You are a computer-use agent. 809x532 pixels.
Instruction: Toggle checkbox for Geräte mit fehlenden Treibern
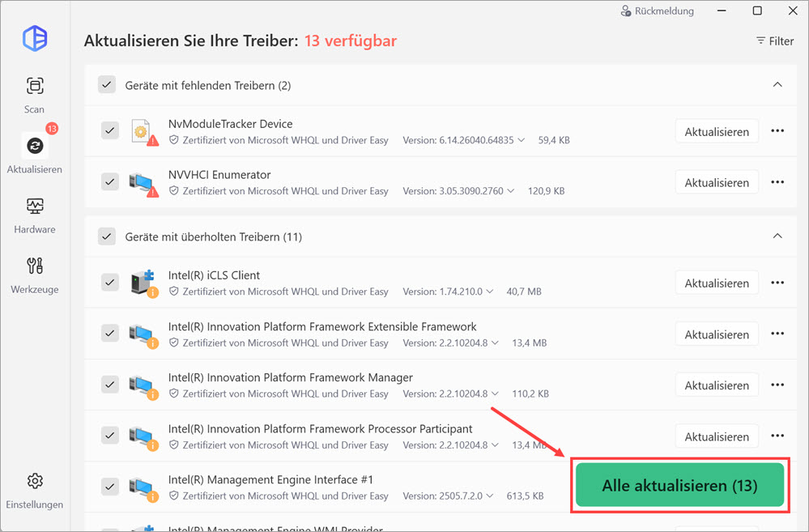[x=107, y=85]
